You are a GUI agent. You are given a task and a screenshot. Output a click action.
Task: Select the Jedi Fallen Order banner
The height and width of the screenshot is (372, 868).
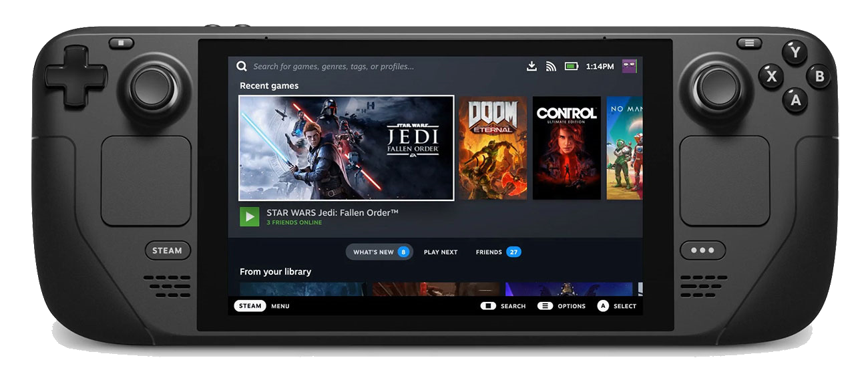347,148
